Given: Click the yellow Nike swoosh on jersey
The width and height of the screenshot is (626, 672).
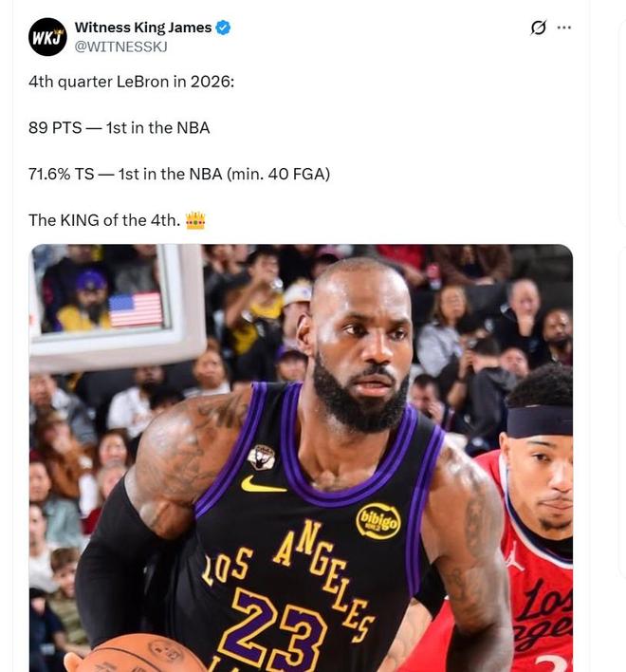Looking at the screenshot, I should pos(263,485).
